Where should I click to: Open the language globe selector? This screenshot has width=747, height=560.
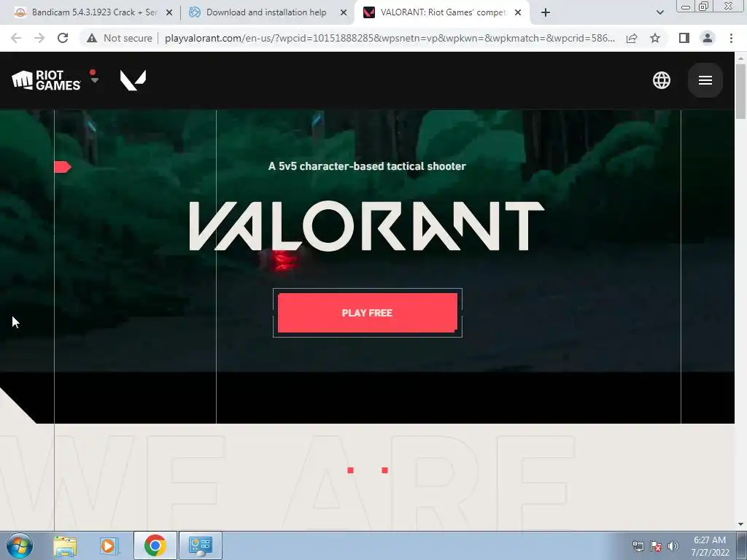coord(661,80)
